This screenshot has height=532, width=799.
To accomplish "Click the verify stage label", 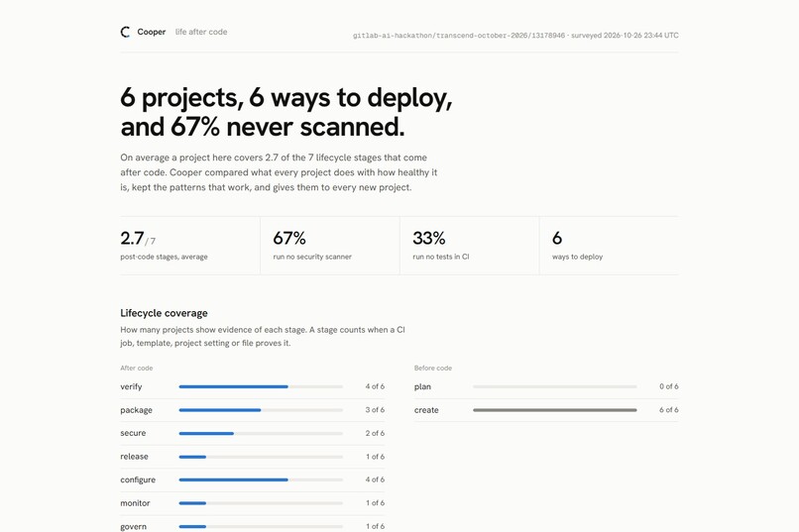I will [131, 387].
